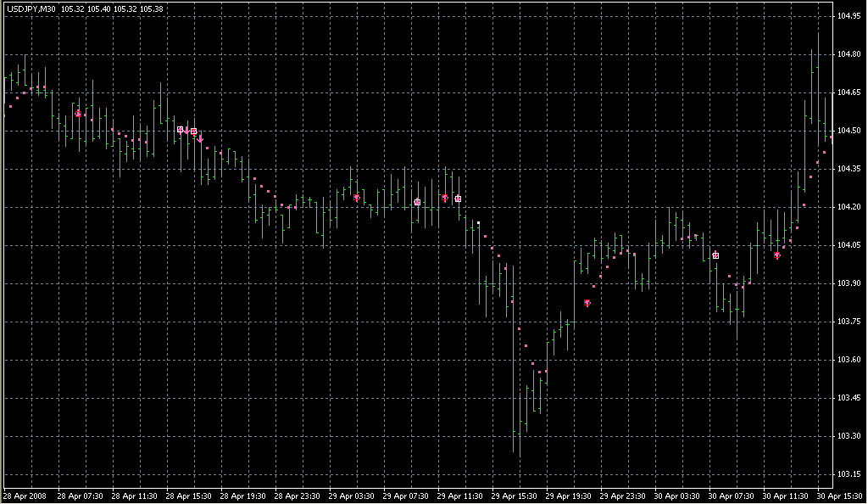
Task: Click red circle marker near 30 Apr 11:30
Action: click(x=777, y=255)
